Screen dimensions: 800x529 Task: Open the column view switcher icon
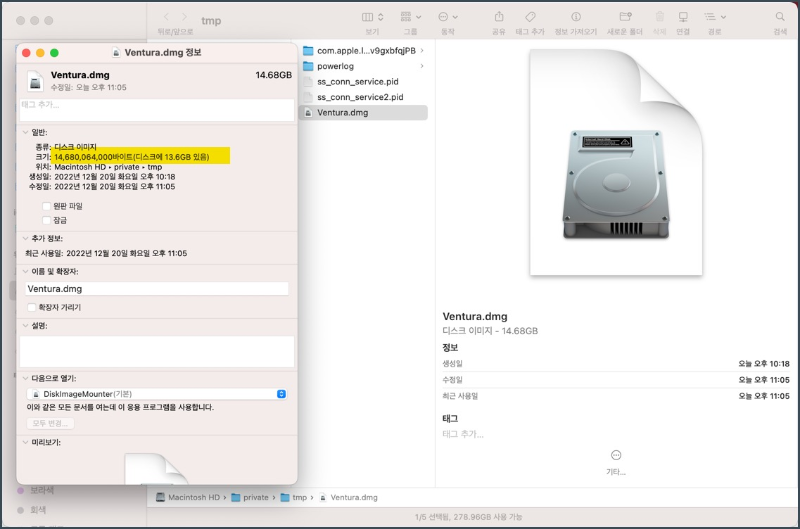[372, 17]
